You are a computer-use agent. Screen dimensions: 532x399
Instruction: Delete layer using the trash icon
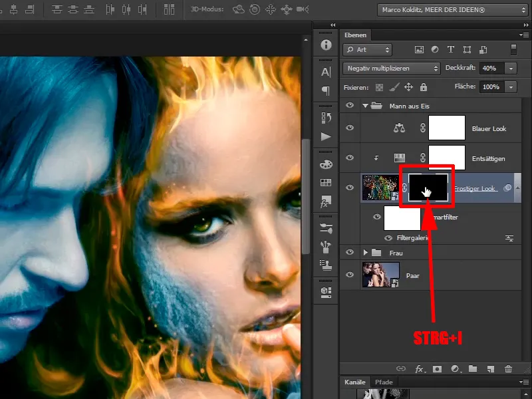coord(508,369)
